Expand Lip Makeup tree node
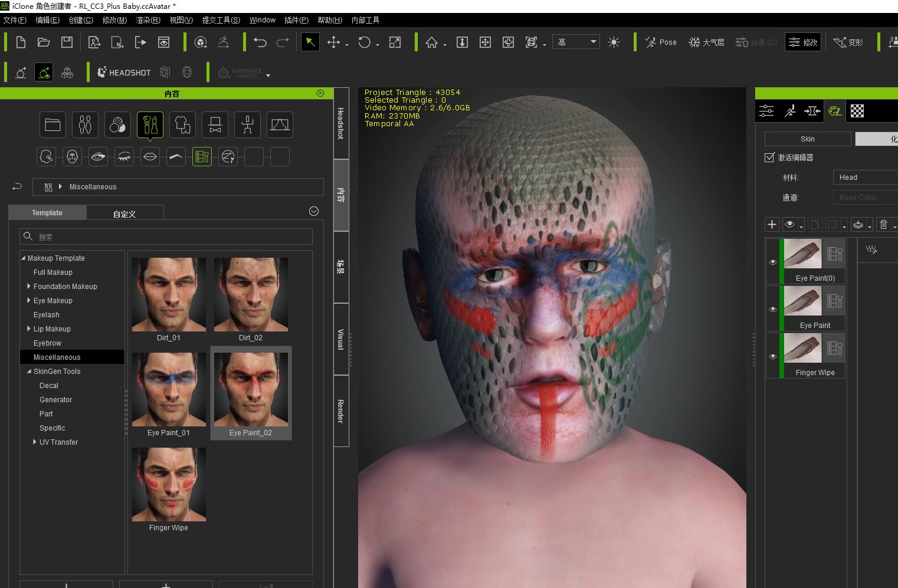 (28, 329)
